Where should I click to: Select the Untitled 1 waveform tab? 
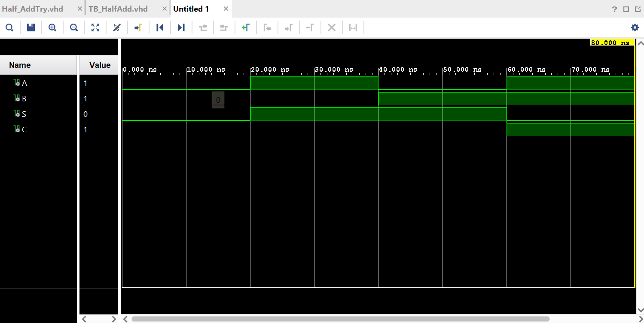click(191, 9)
